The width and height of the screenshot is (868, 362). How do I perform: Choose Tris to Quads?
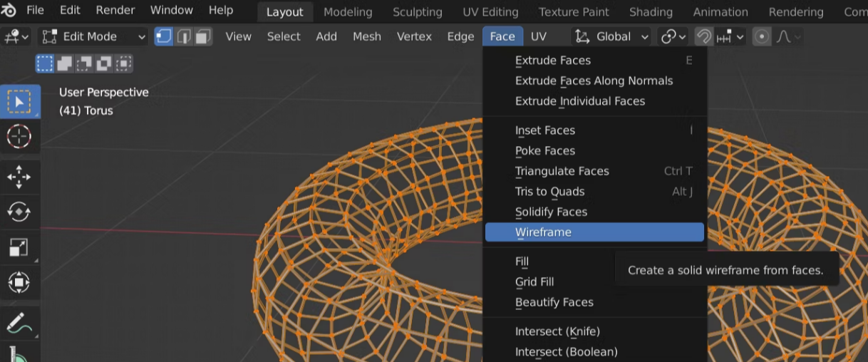[594, 192]
